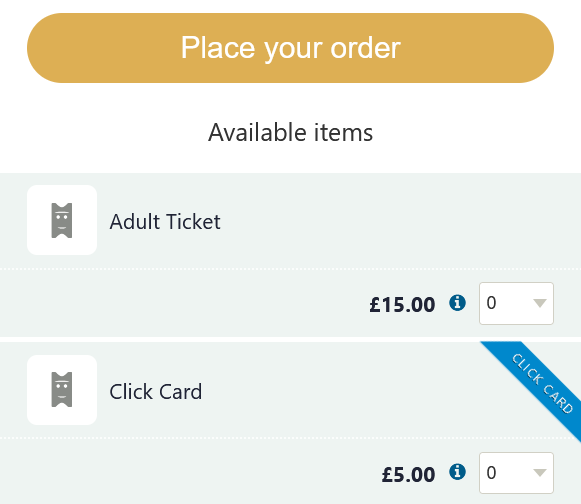
Task: Click the £5.00 price label
Action: point(408,474)
